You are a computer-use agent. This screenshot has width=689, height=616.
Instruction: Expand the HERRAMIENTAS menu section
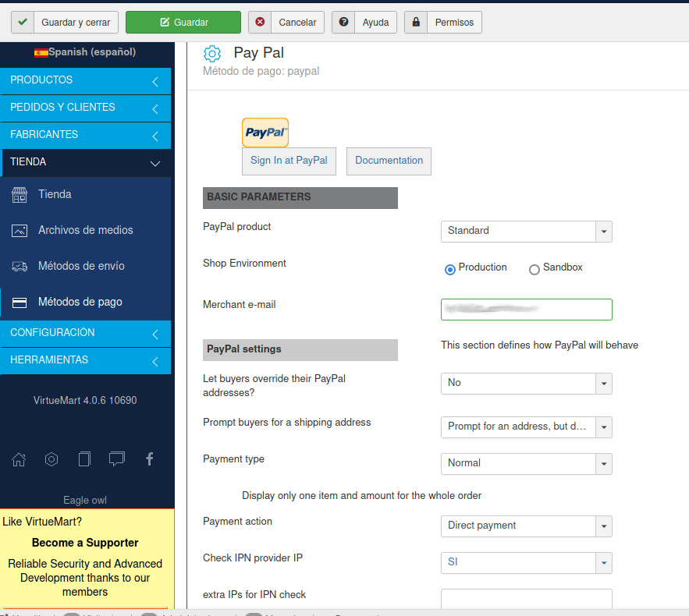pyautogui.click(x=85, y=360)
